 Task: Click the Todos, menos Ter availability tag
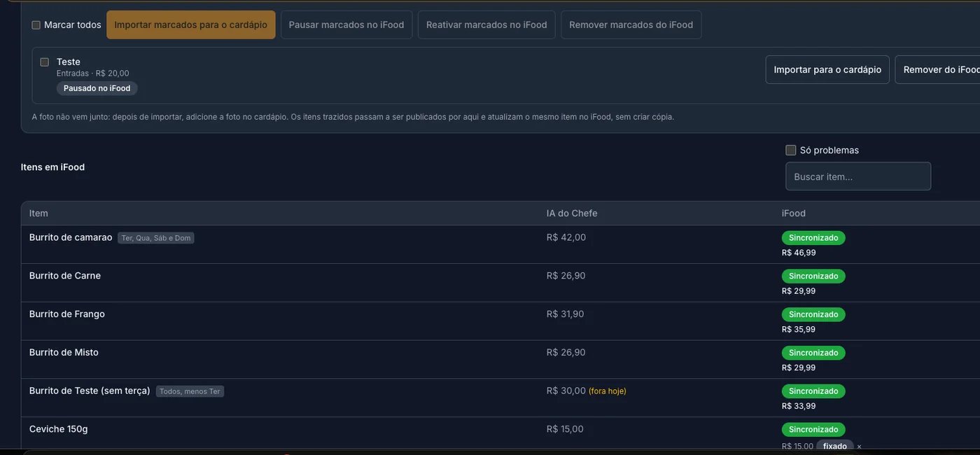[x=190, y=391]
